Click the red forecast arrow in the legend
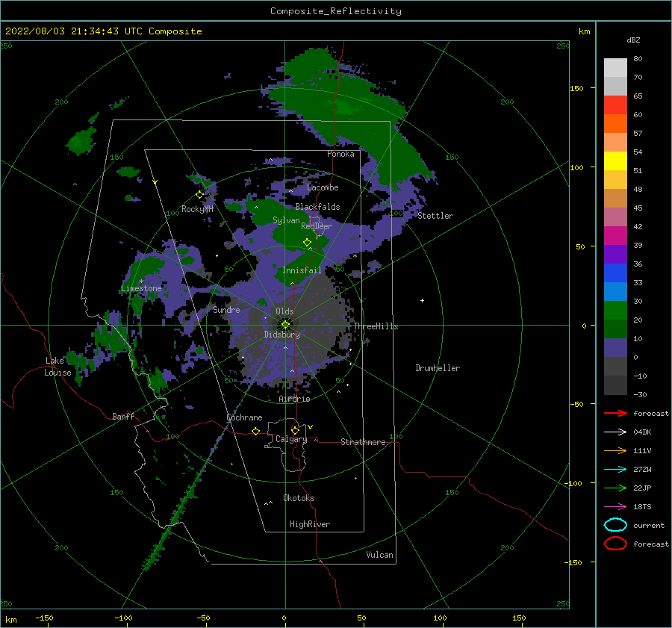 [615, 413]
